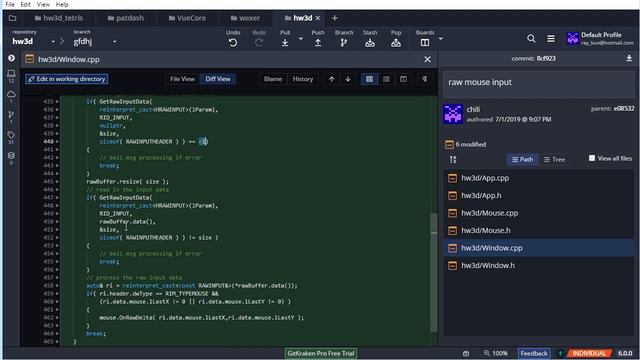Open the repository folder icon
640x360 pixels.
point(12,18)
